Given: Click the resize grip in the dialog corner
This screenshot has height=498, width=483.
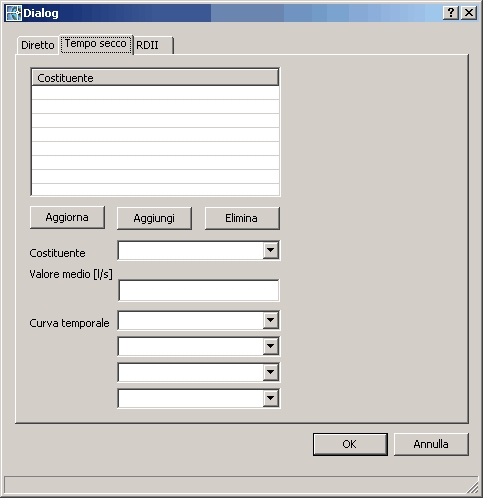Looking at the screenshot, I should (473, 488).
